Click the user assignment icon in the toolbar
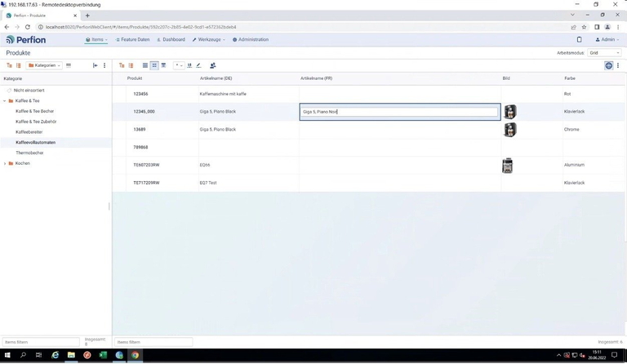 tap(213, 65)
